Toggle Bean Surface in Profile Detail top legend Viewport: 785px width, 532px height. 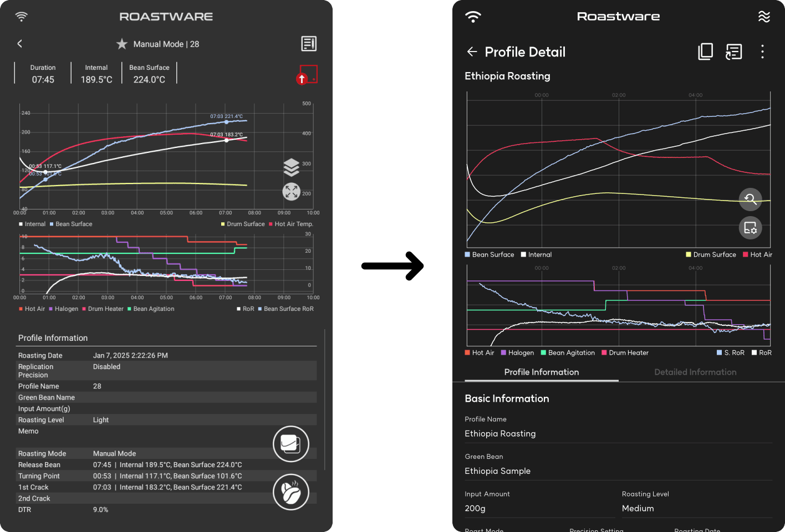click(x=490, y=254)
